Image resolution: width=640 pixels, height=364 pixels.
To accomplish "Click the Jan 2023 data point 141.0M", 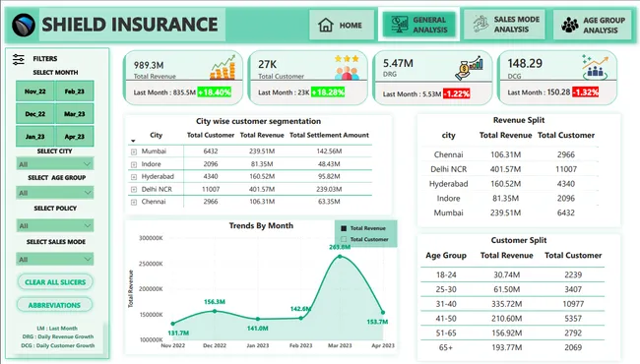I will coord(258,319).
